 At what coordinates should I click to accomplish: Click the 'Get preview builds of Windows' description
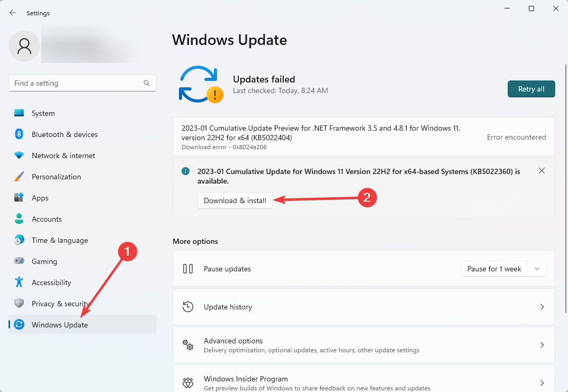click(x=317, y=388)
